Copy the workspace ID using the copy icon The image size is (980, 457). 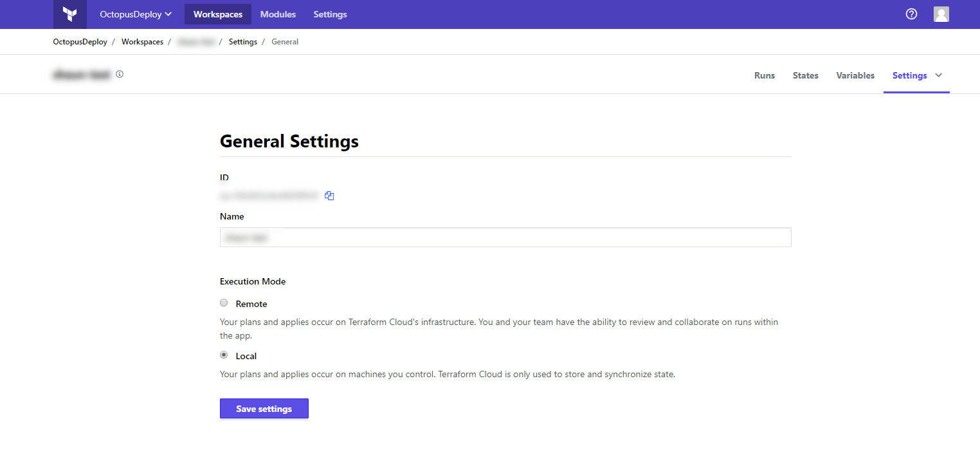point(329,196)
